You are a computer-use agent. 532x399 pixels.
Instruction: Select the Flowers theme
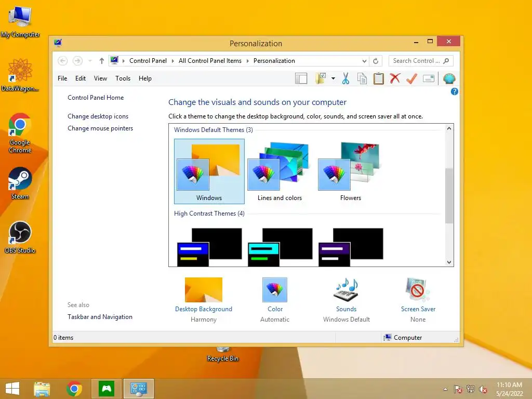click(x=351, y=171)
